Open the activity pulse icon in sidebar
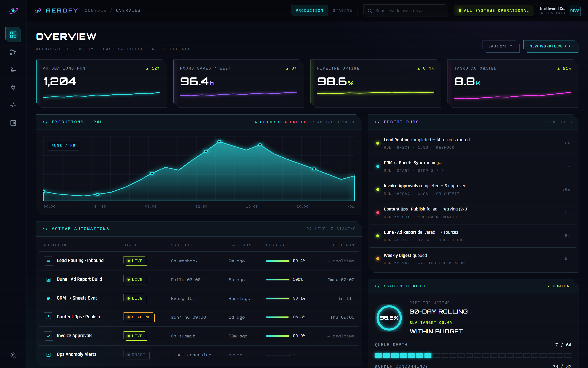This screenshot has width=588, height=368. pyautogui.click(x=13, y=105)
